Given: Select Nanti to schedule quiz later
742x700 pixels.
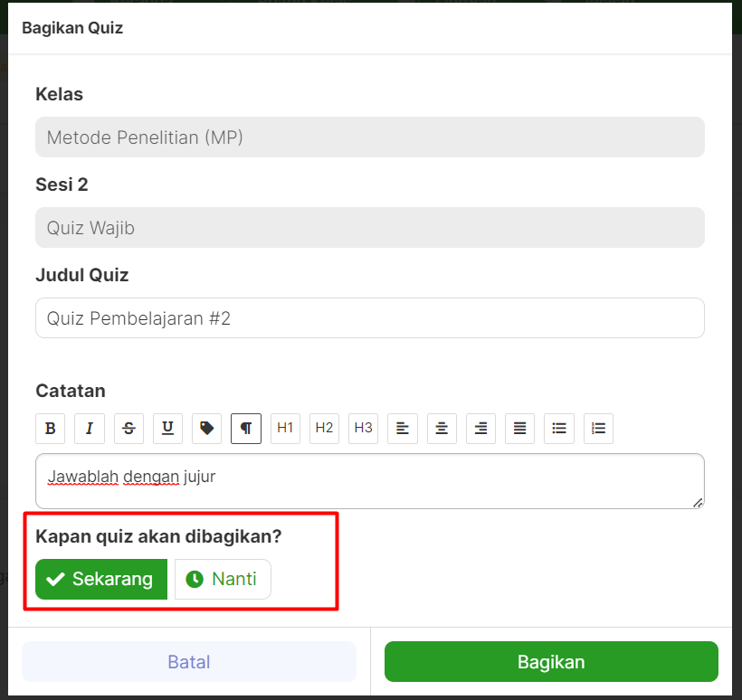Looking at the screenshot, I should [x=223, y=579].
